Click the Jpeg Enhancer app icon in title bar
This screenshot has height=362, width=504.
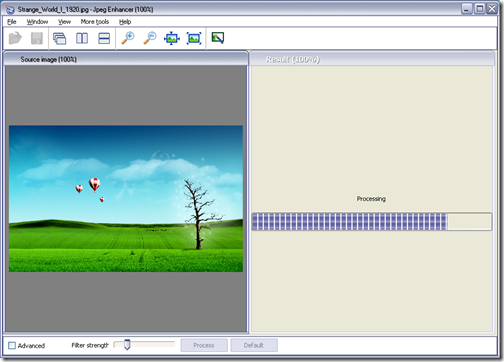pos(10,9)
